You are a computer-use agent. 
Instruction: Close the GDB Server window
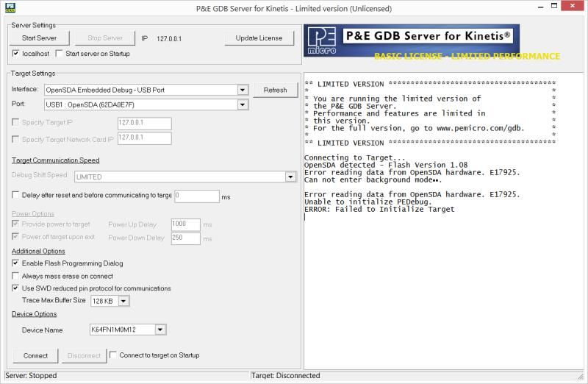(573, 6)
